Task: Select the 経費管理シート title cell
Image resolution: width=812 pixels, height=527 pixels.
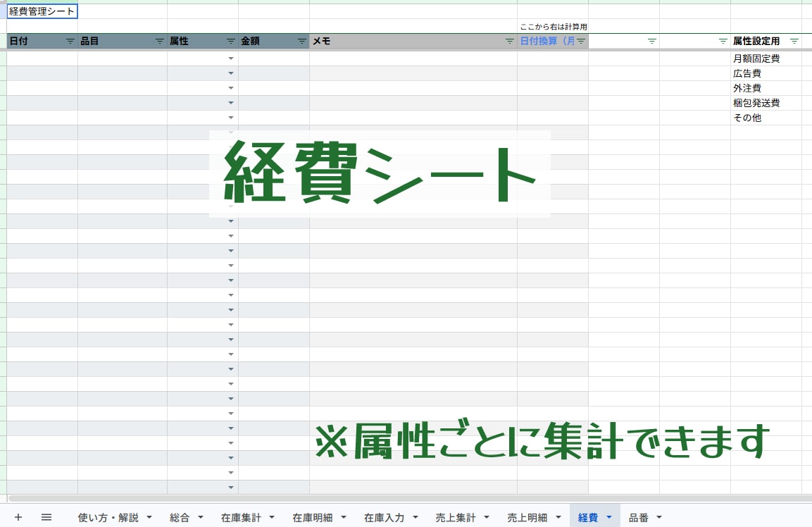Action: point(42,11)
